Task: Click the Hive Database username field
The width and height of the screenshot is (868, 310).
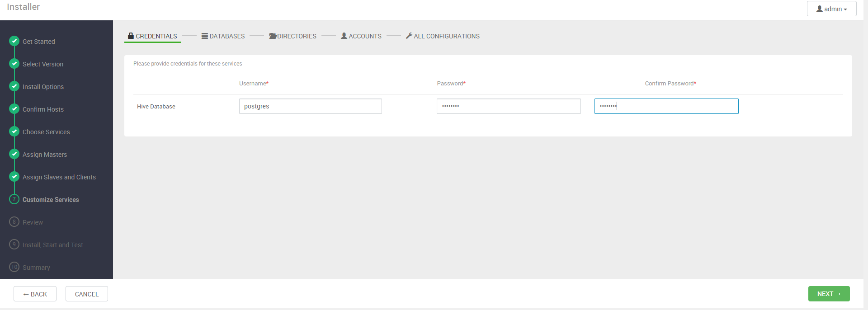Action: coord(310,106)
